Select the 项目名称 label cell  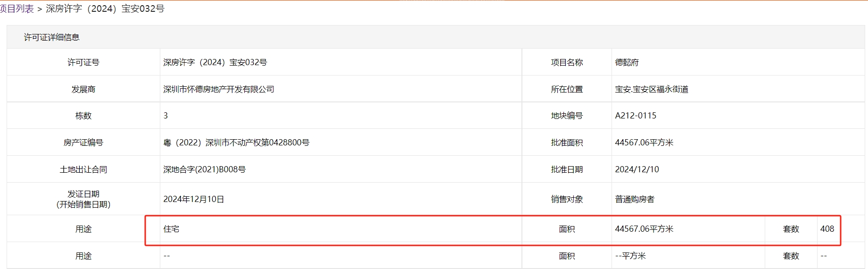coord(567,62)
